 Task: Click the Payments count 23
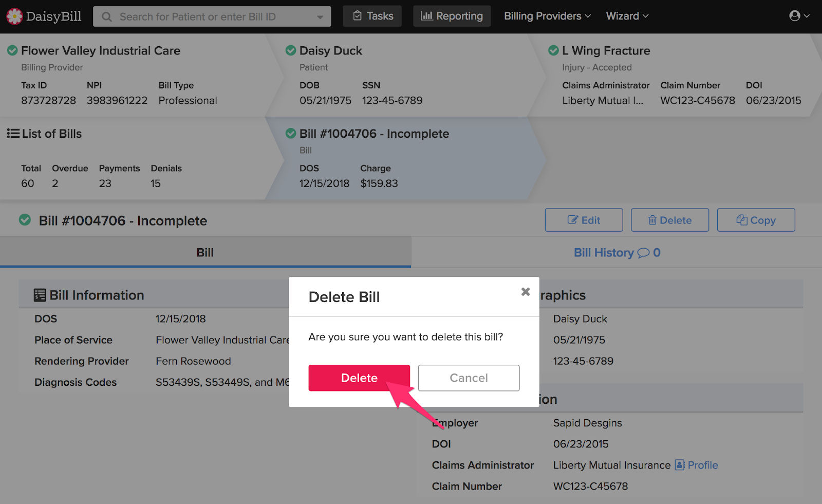tap(105, 183)
